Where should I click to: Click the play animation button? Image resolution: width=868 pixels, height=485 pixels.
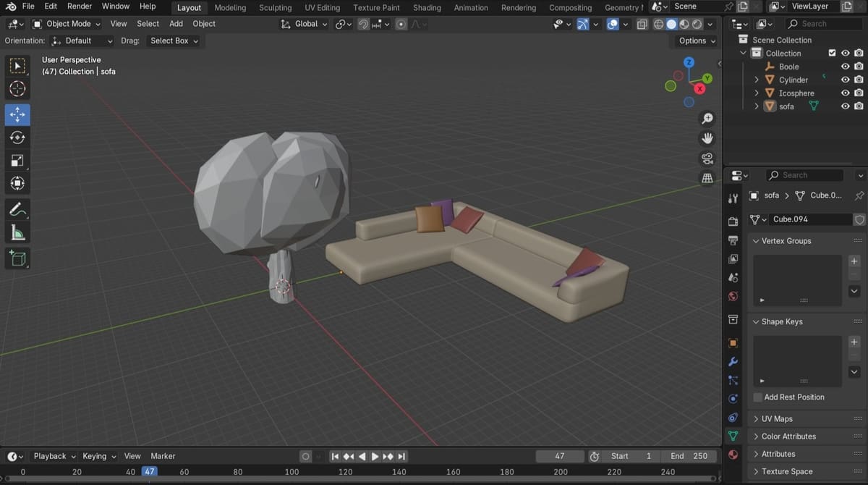coord(375,456)
